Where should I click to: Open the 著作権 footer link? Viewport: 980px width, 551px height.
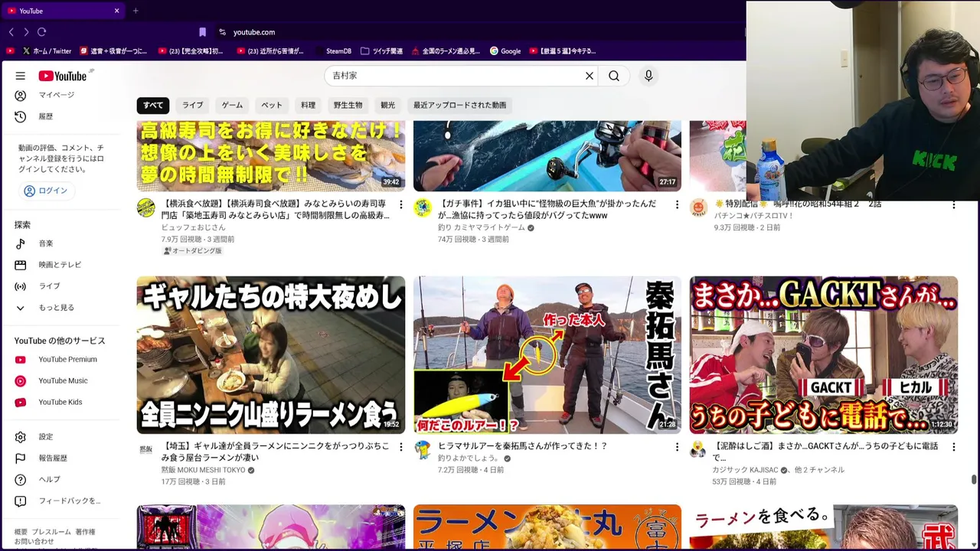click(x=86, y=532)
